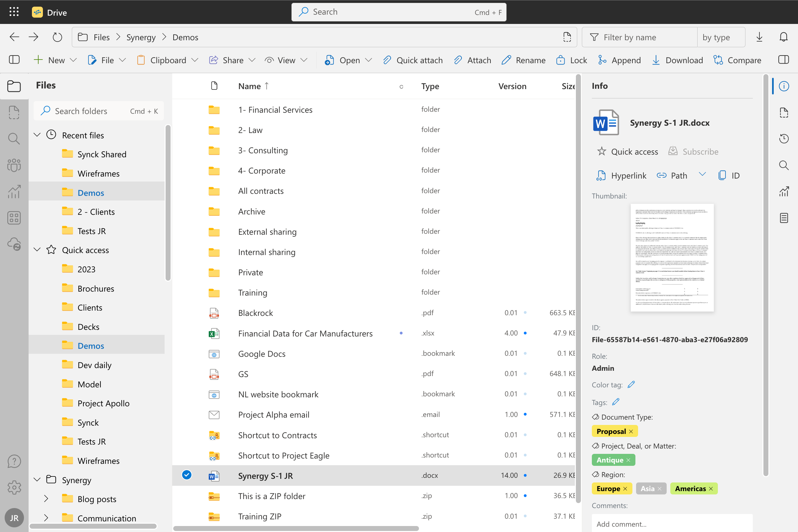The image size is (798, 532).
Task: Click the Quick attach paperclip button
Action: click(x=413, y=60)
